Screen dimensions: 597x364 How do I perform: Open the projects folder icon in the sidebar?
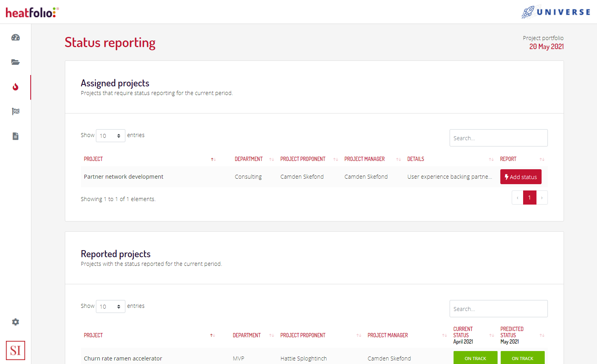[15, 62]
